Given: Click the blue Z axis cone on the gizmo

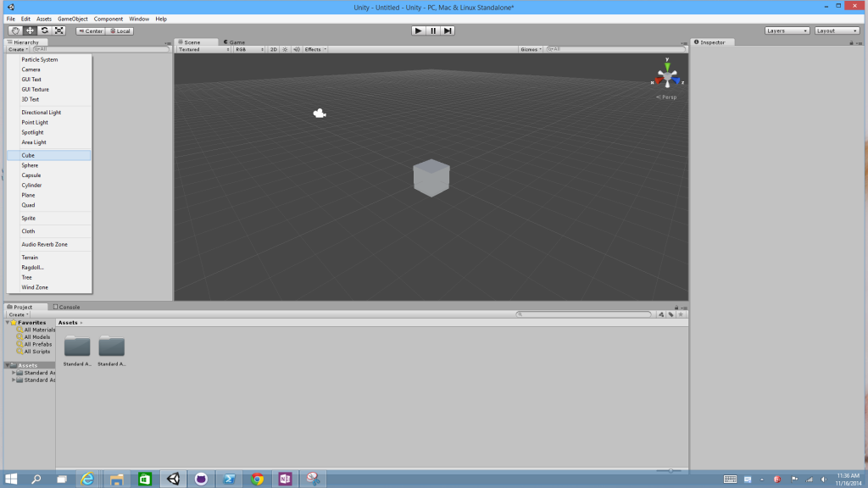Looking at the screenshot, I should [676, 80].
